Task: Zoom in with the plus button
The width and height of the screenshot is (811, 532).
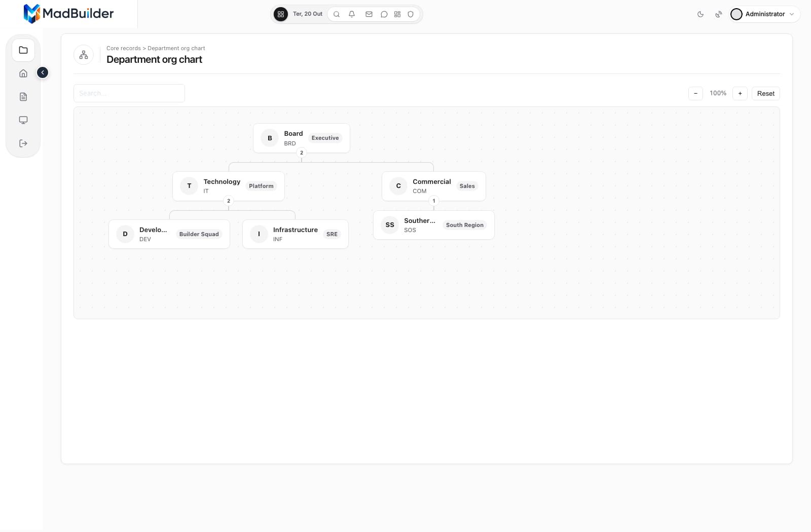Action: click(x=740, y=93)
